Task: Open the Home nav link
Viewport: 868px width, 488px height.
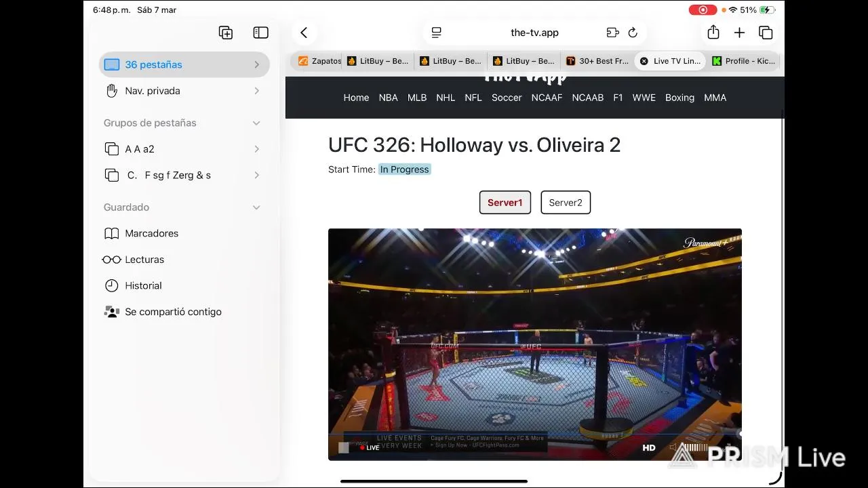Action: [x=356, y=98]
